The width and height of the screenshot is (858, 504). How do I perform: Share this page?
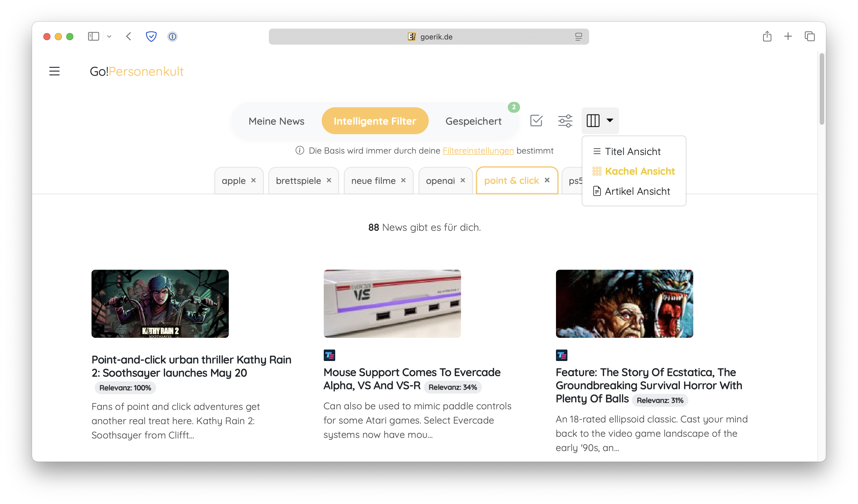(767, 36)
